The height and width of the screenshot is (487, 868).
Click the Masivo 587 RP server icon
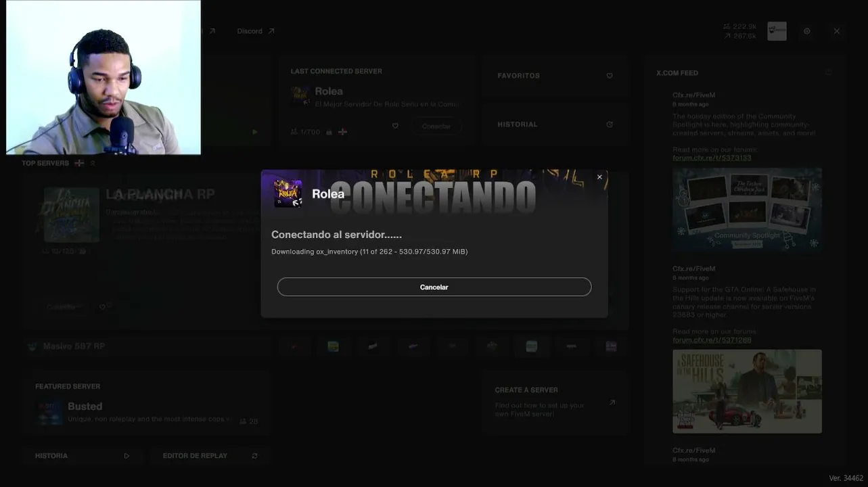[32, 346]
